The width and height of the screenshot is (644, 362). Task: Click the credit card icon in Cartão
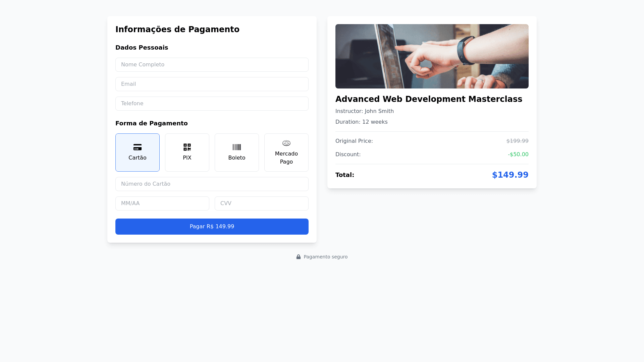click(x=138, y=147)
